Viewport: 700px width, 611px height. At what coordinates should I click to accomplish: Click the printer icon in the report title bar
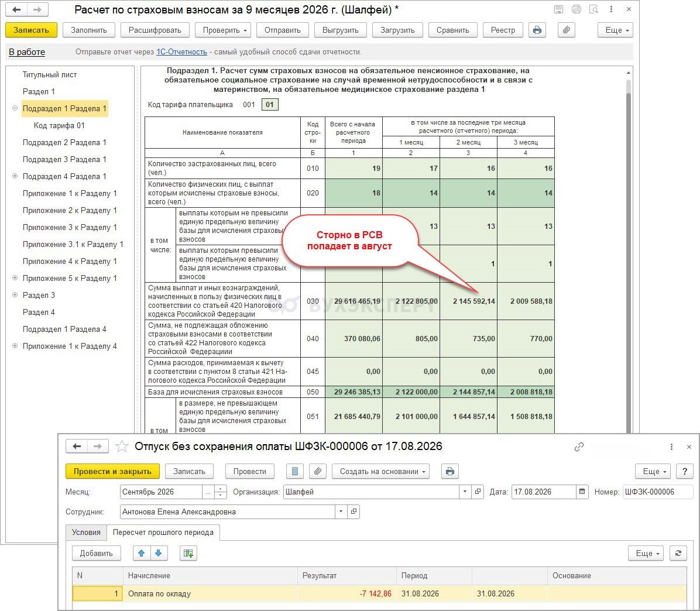pos(577,9)
